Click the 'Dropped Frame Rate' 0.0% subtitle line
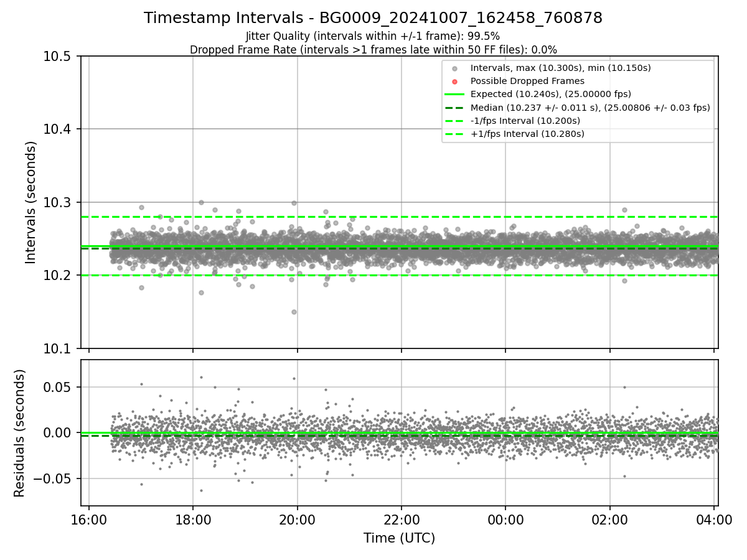 coord(373,50)
